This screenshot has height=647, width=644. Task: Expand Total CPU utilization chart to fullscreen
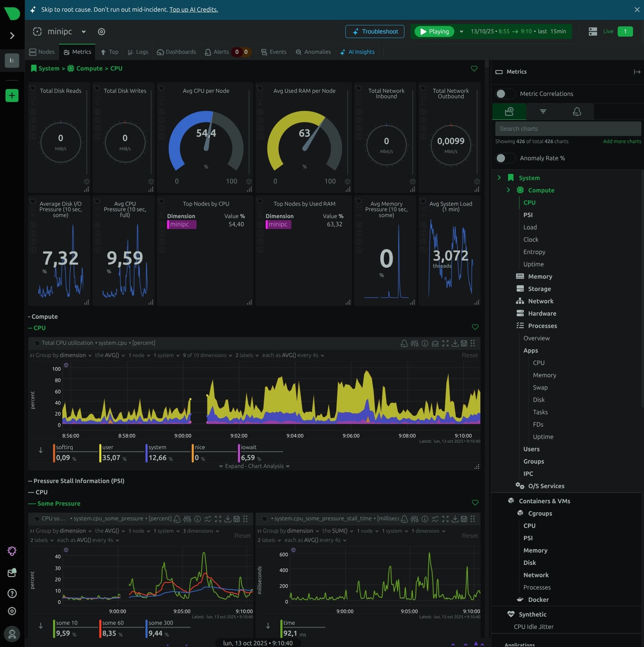445,343
